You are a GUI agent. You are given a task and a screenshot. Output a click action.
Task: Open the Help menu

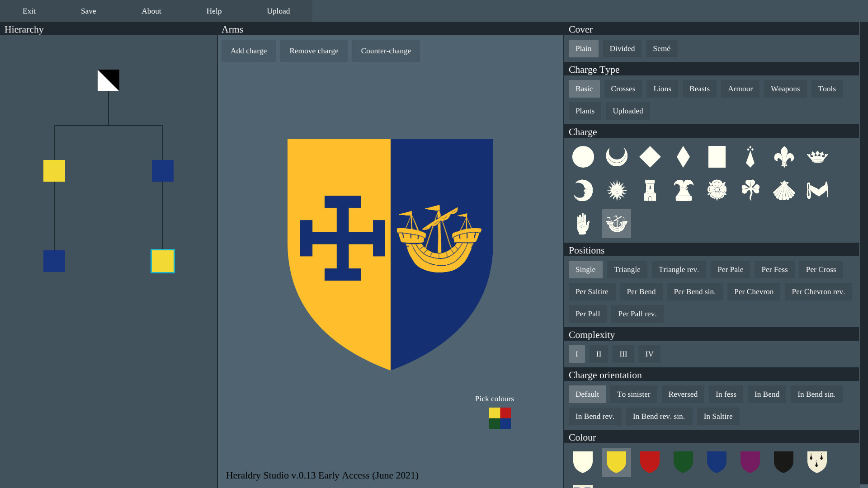point(214,11)
